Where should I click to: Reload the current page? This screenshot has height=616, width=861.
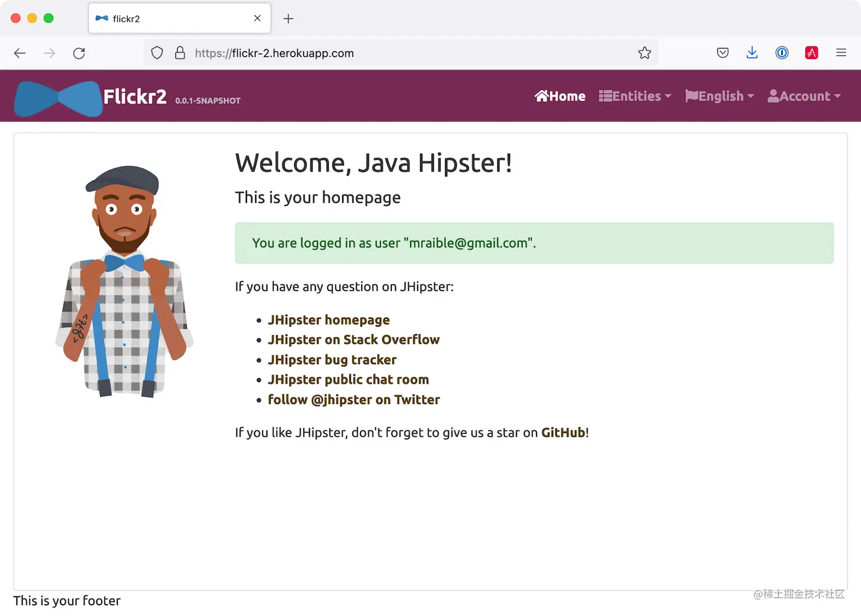pos(79,53)
